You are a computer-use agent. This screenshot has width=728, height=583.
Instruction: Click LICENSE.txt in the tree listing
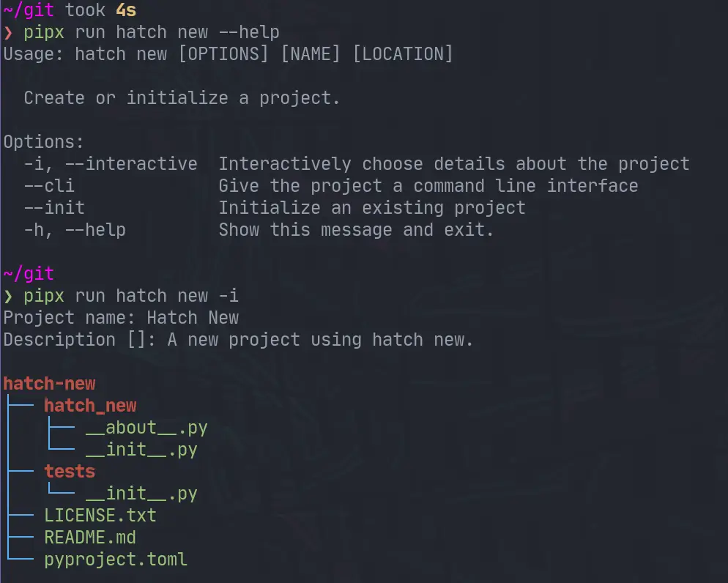pyautogui.click(x=100, y=516)
